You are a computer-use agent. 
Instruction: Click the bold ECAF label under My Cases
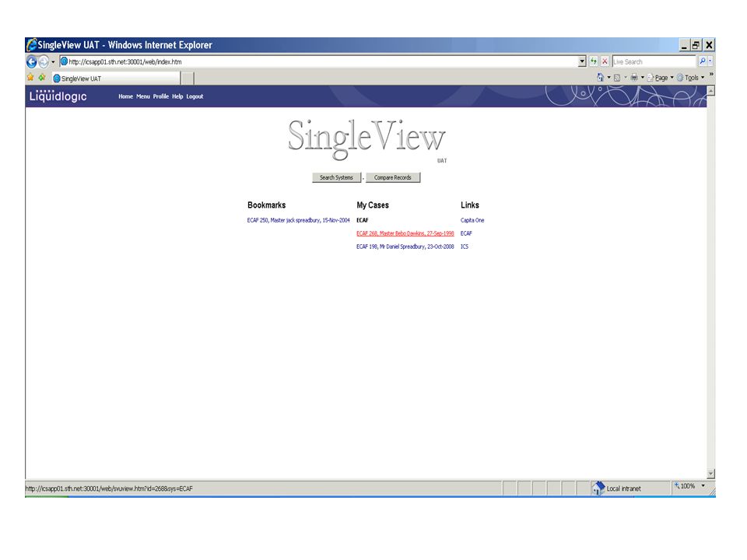[362, 220]
